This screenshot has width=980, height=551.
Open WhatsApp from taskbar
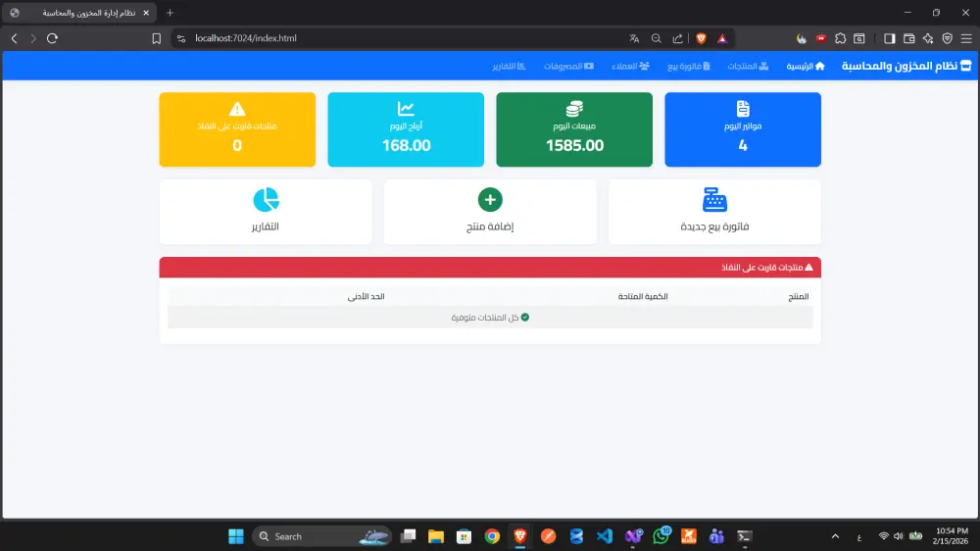pyautogui.click(x=661, y=536)
